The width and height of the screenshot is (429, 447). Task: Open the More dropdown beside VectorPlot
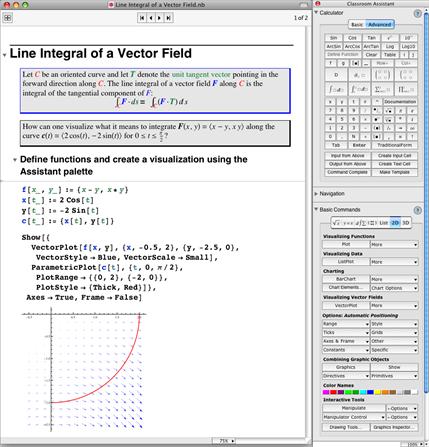394,306
